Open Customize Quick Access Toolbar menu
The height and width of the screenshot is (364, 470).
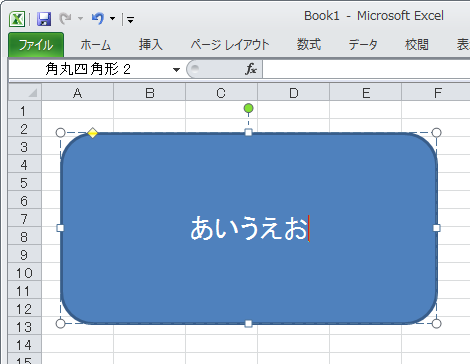130,20
